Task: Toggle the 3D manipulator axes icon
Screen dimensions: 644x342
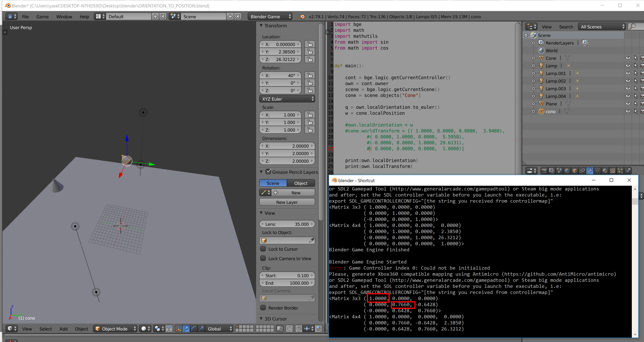Action: [x=179, y=328]
